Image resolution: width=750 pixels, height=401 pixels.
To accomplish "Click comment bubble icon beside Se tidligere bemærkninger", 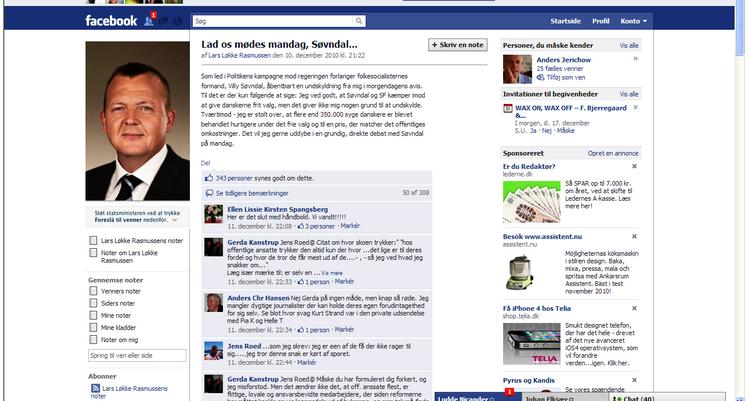I will tap(209, 193).
